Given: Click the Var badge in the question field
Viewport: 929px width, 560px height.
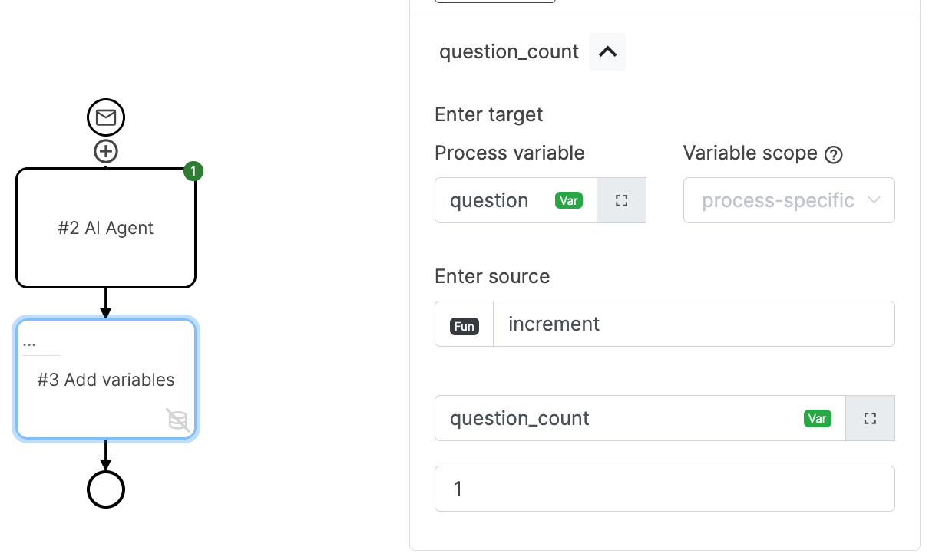Looking at the screenshot, I should [568, 200].
